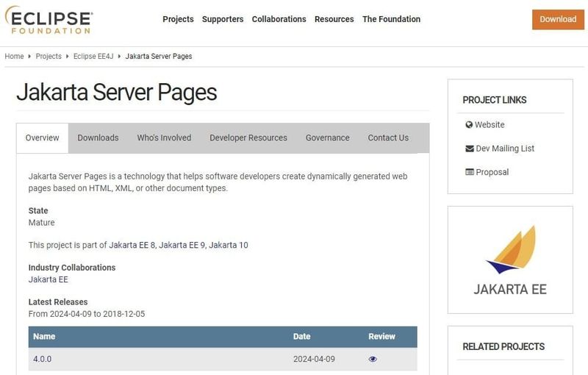Image resolution: width=588 pixels, height=375 pixels.
Task: Click the document icon beside Proposal
Action: click(470, 172)
